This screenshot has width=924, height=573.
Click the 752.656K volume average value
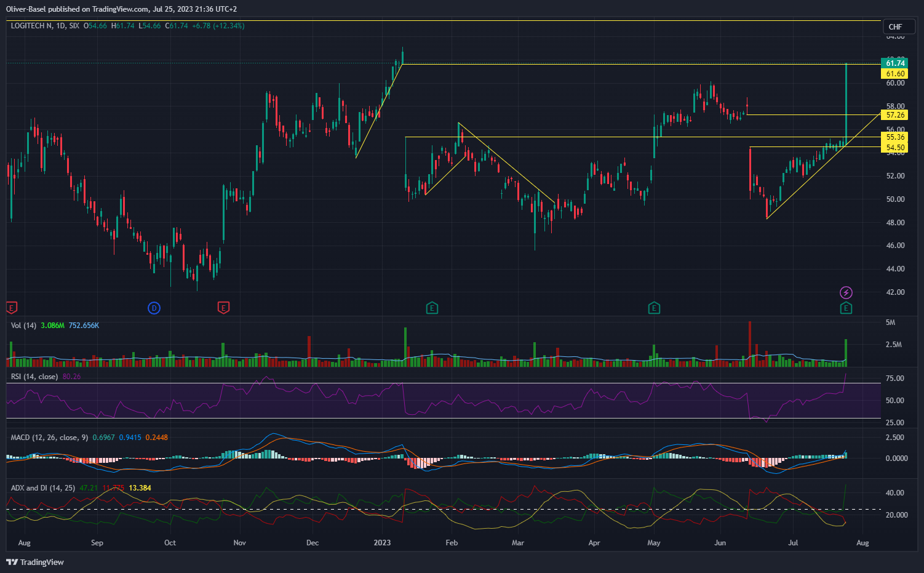[x=84, y=325]
